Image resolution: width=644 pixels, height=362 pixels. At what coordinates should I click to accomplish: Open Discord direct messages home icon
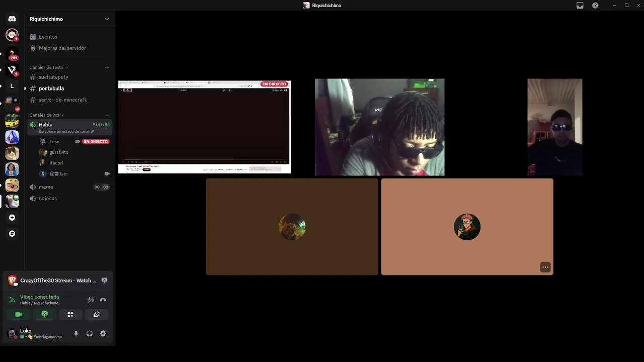point(12,19)
